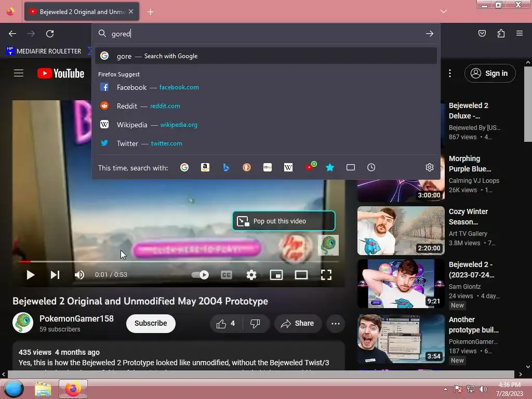Open YouTube hamburger guide menu
Viewport: 532px width, 399px height.
[x=19, y=73]
